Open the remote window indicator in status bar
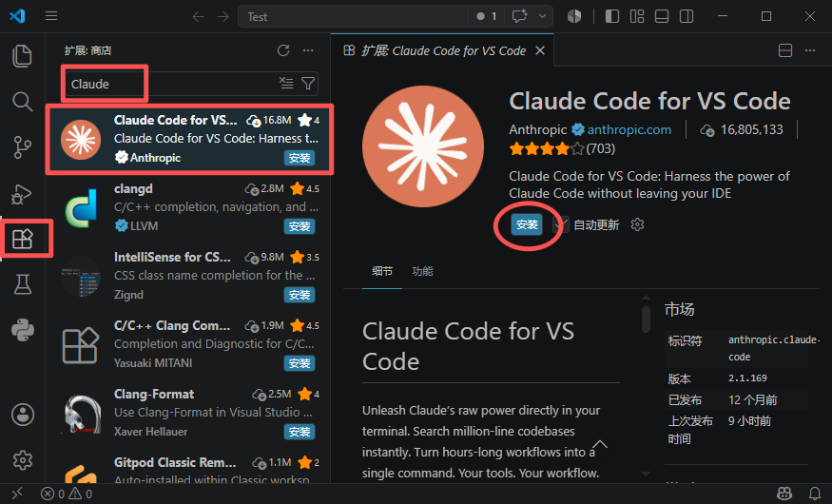Viewport: 832px width, 504px height. tap(17, 494)
